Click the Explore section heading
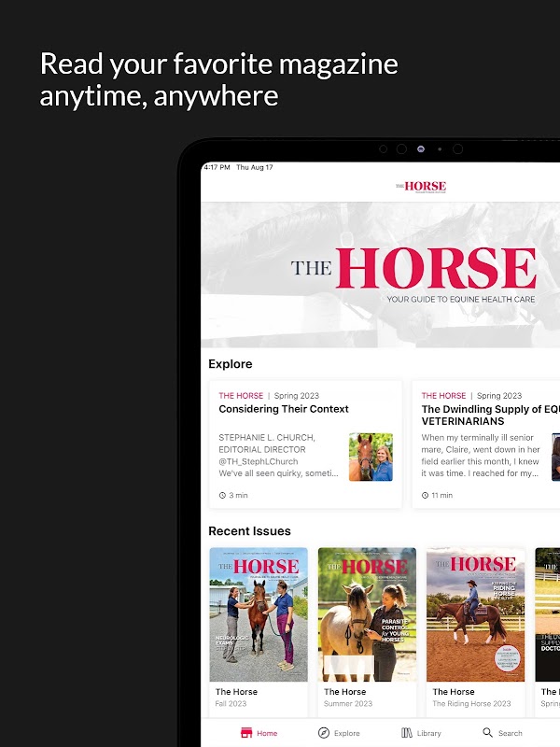The height and width of the screenshot is (747, 560). coord(231,364)
